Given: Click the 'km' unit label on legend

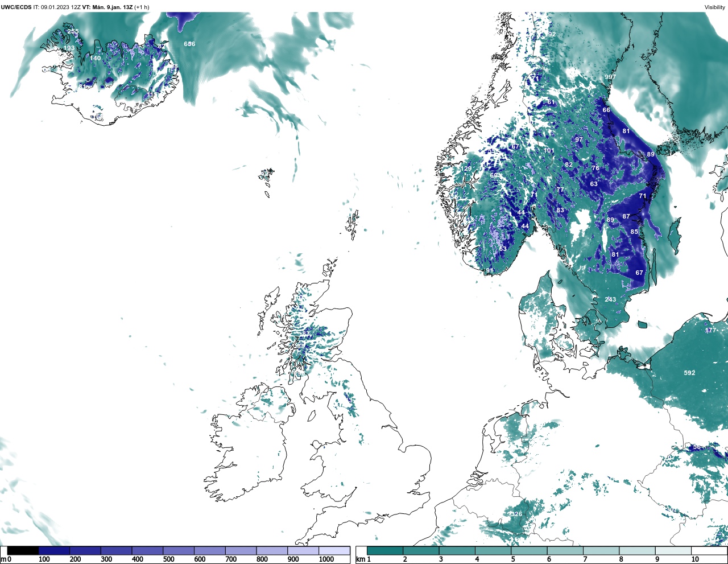Looking at the screenshot, I should (x=360, y=559).
